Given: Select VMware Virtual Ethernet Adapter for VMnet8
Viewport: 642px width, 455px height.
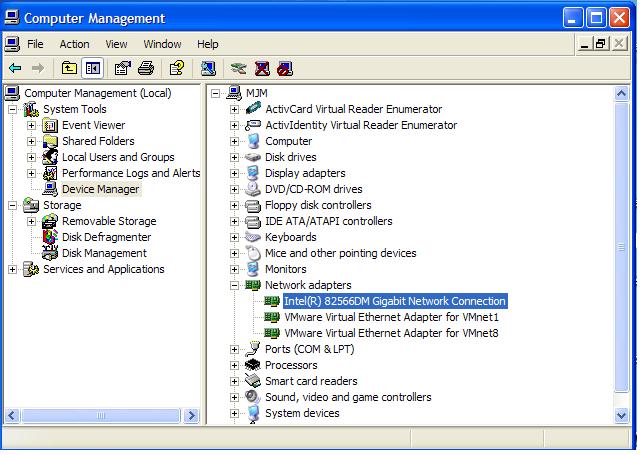Looking at the screenshot, I should pyautogui.click(x=391, y=333).
